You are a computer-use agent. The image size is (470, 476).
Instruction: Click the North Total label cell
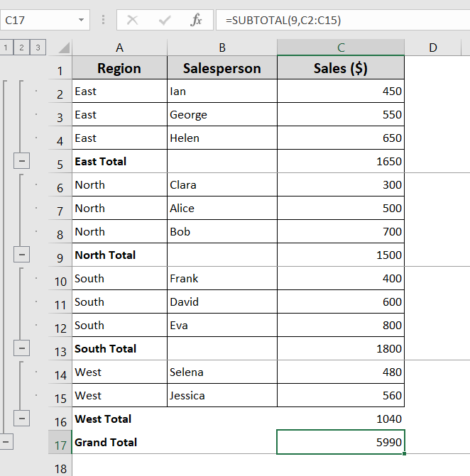click(x=120, y=255)
